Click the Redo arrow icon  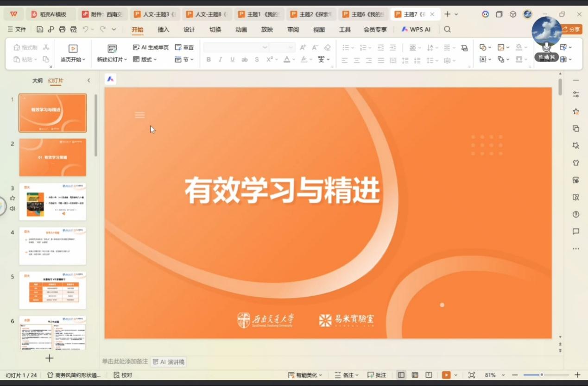click(102, 29)
